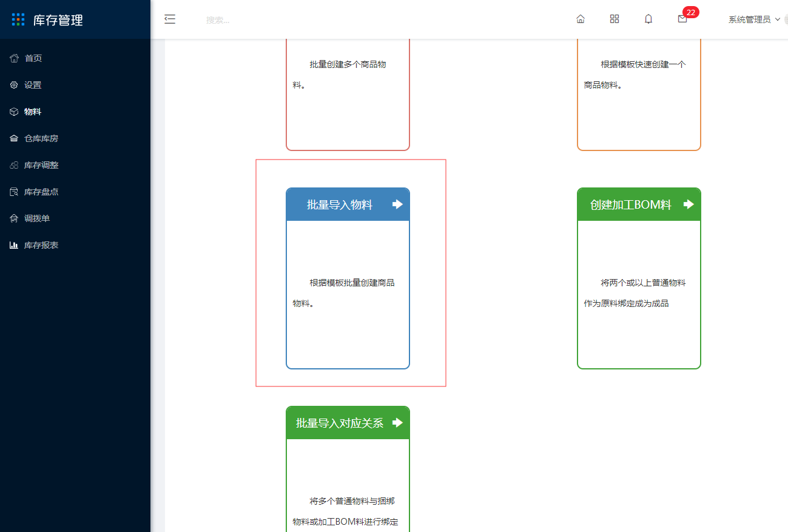Click the text 根据模板批量创建商品物料
The height and width of the screenshot is (532, 788).
point(343,293)
